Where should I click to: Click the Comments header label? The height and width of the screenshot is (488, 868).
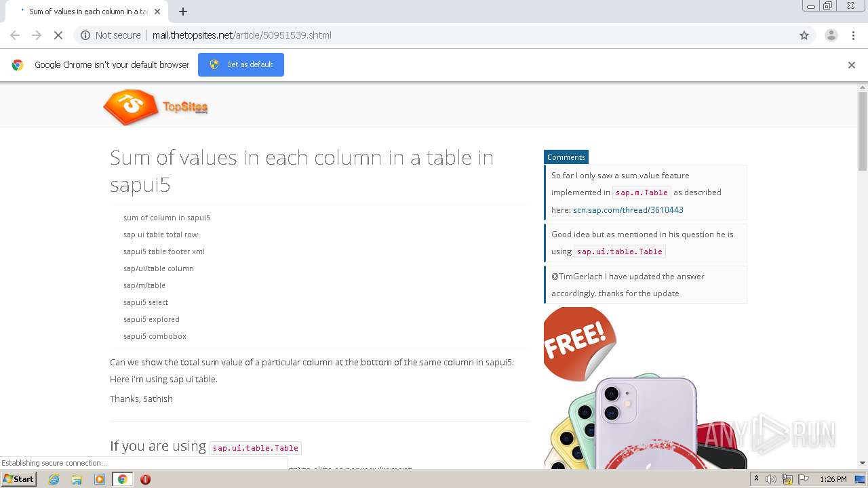(x=566, y=157)
